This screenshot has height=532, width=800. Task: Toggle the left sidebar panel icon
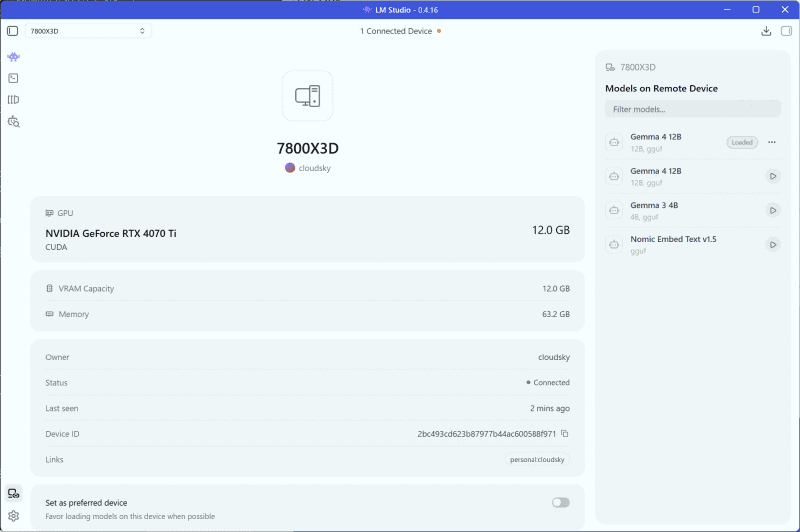click(13, 31)
